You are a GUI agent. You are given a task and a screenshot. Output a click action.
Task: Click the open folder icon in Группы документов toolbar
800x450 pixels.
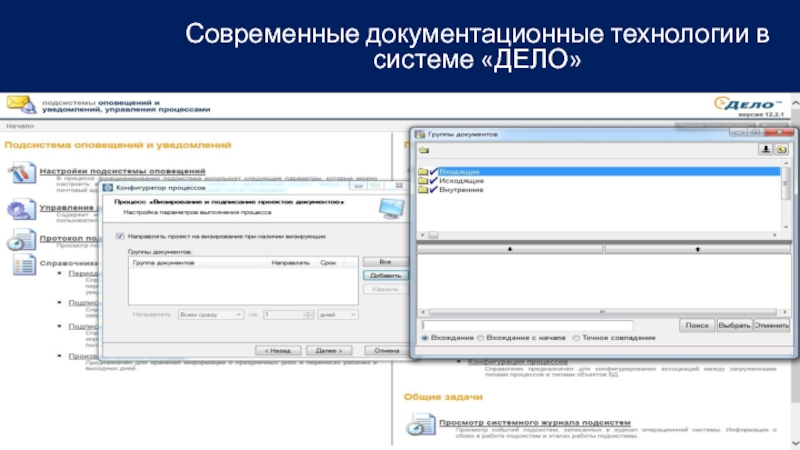(424, 151)
